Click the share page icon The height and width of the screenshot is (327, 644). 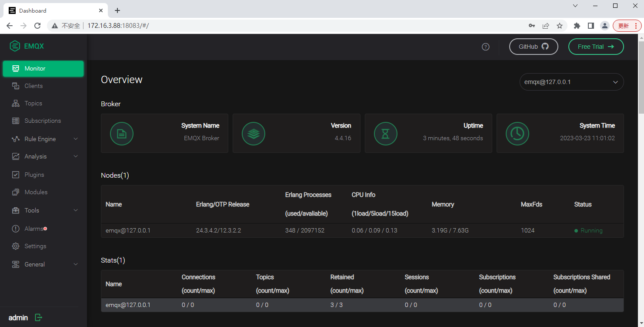[x=546, y=26]
